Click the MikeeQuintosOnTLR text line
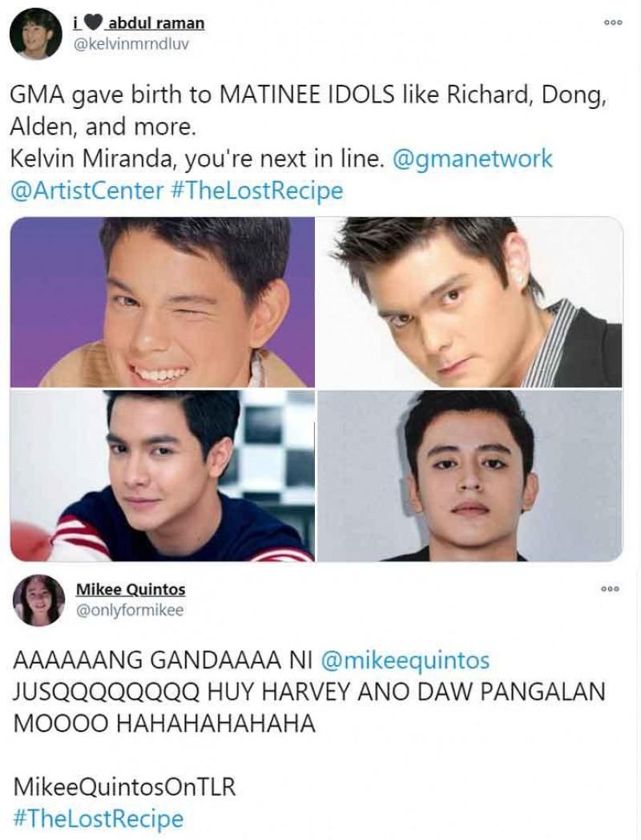 (x=124, y=787)
